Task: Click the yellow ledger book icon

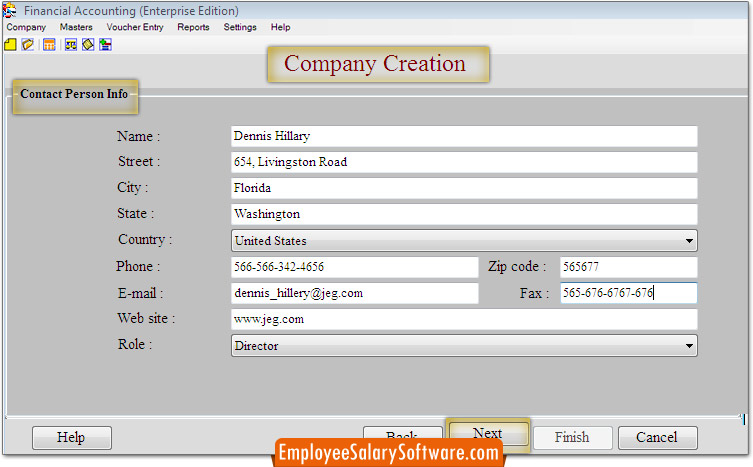Action: click(88, 45)
